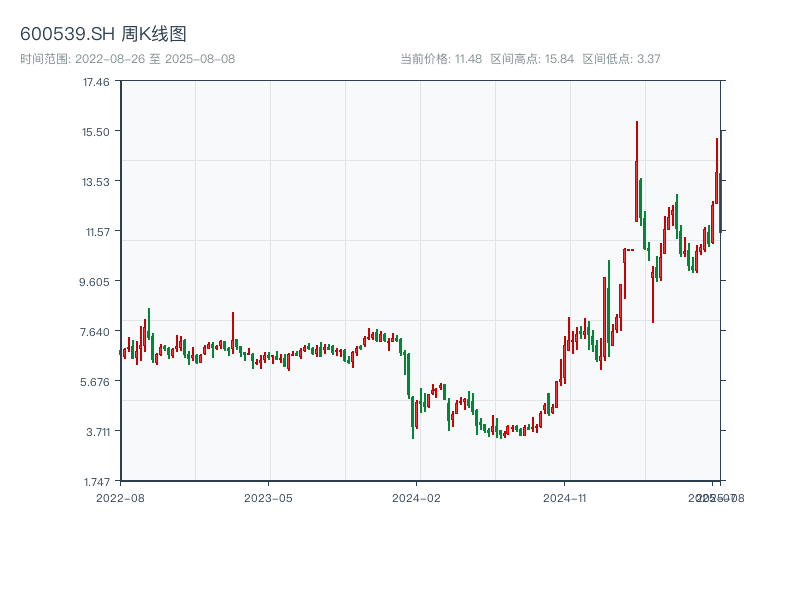Click the 17.46 y-axis tick label
Image resolution: width=800 pixels, height=600 pixels.
(96, 82)
